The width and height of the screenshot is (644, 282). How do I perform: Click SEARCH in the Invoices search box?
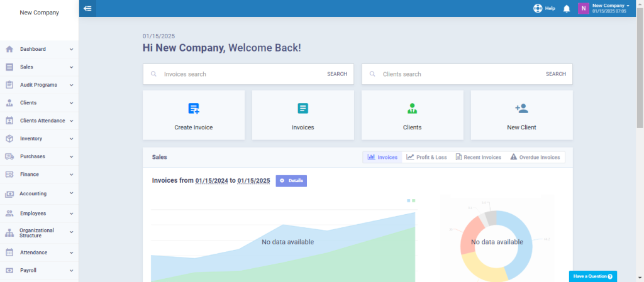(x=337, y=74)
